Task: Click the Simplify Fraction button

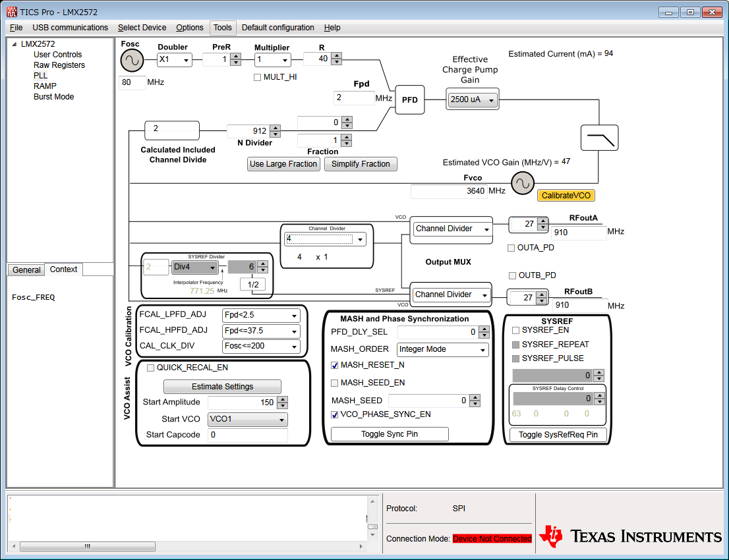Action: click(361, 164)
